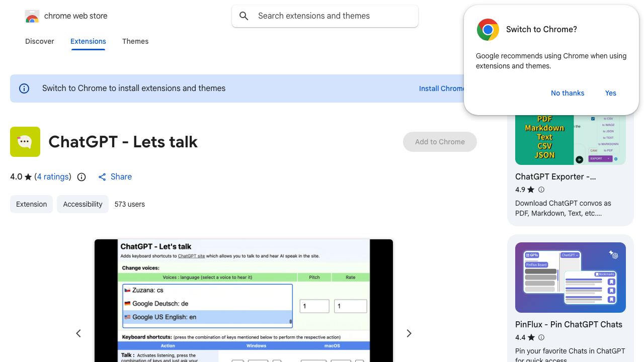This screenshot has height=362, width=644.
Task: Open PinFlux card thumbnail
Action: [x=571, y=278]
